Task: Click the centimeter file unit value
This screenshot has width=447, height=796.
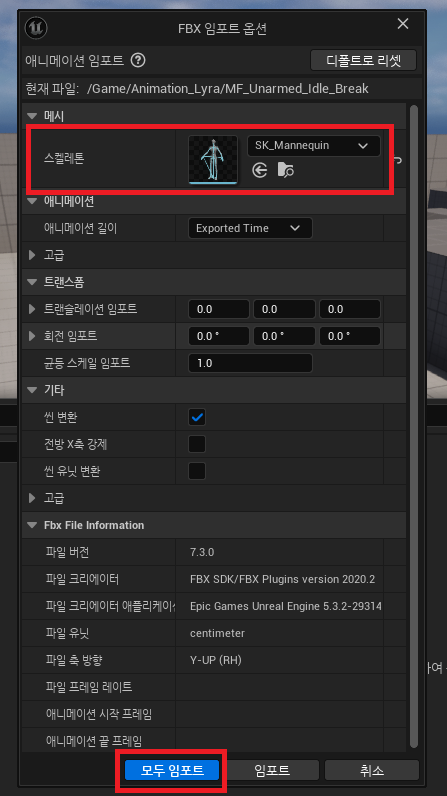Action: [217, 633]
